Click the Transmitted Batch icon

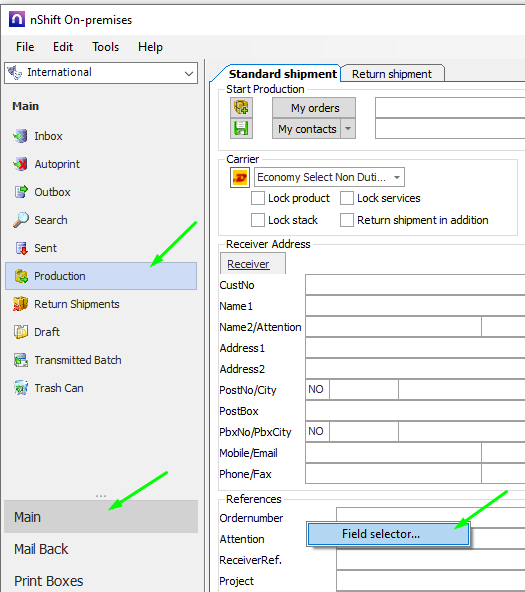[21, 360]
